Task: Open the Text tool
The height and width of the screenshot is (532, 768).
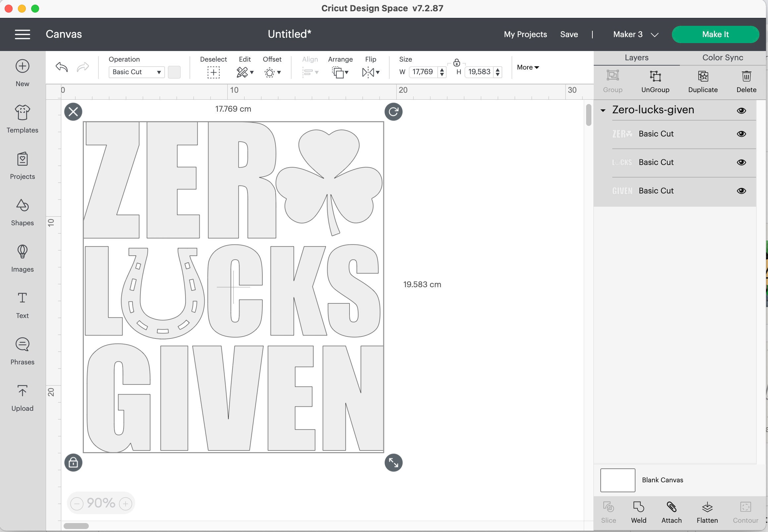Action: tap(22, 304)
